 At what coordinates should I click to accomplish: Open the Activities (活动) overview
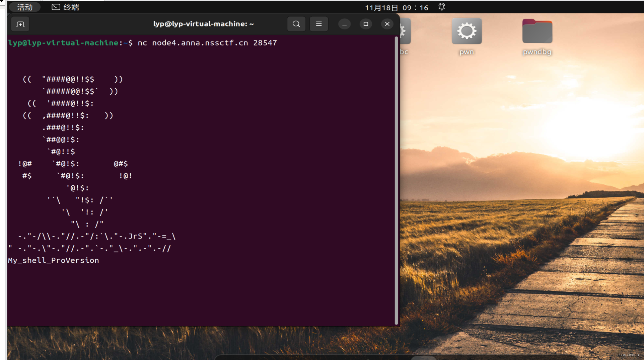pos(24,7)
